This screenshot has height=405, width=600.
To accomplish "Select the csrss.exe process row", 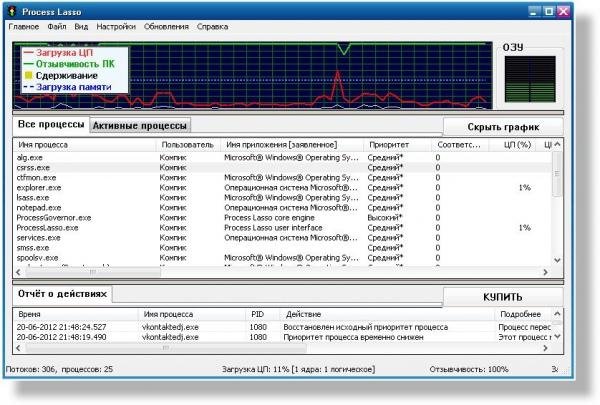I will click(x=282, y=168).
